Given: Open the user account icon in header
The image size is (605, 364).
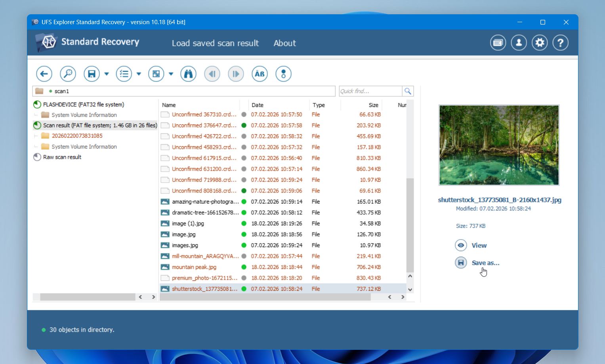Looking at the screenshot, I should pos(519,43).
